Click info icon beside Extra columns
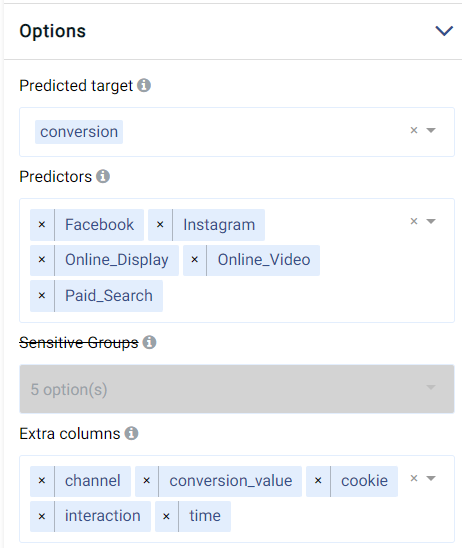Viewport: 462px width, 548px height. (x=131, y=433)
